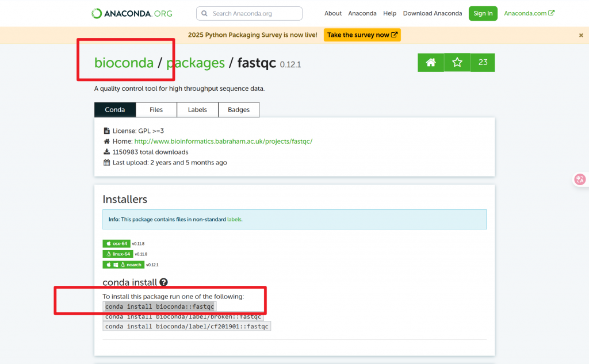Click the fastqc package title
The image size is (589, 364).
tap(257, 63)
